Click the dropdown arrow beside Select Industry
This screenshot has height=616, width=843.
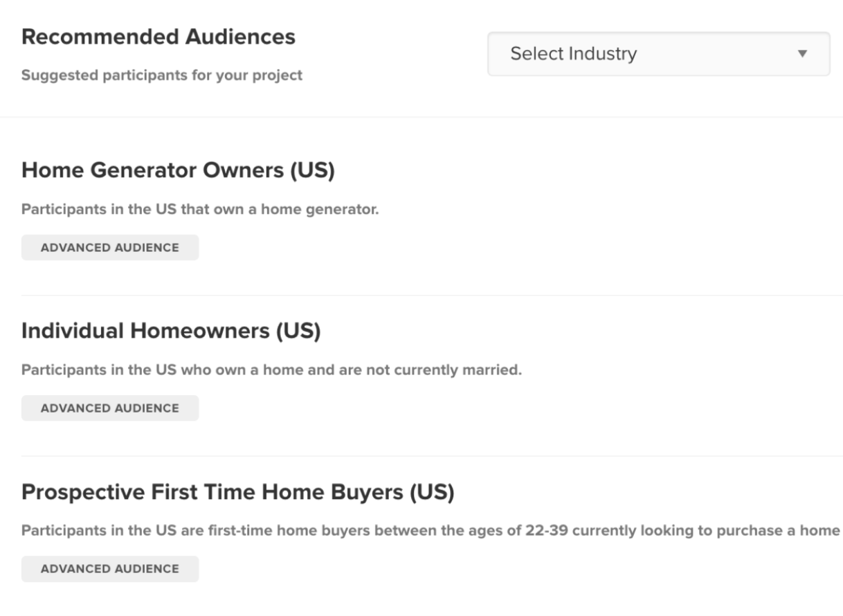pyautogui.click(x=802, y=53)
